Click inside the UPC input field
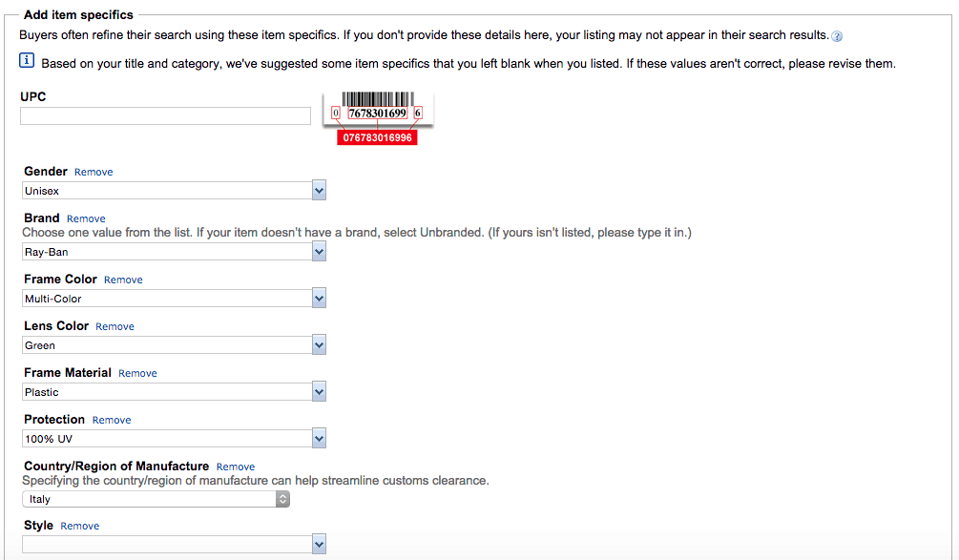This screenshot has width=959, height=560. point(164,115)
